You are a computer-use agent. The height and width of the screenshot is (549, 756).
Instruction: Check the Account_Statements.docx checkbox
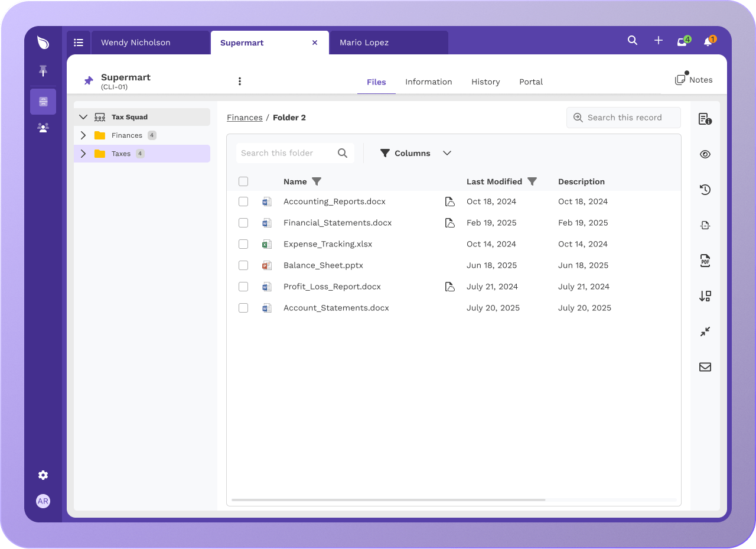pyautogui.click(x=243, y=308)
